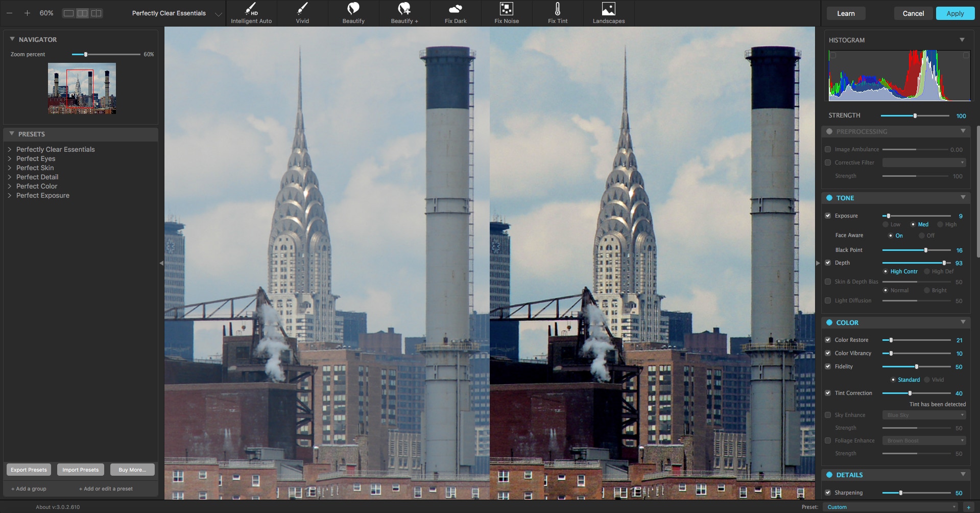Set Face Aware to Off
980x513 pixels.
pyautogui.click(x=922, y=236)
